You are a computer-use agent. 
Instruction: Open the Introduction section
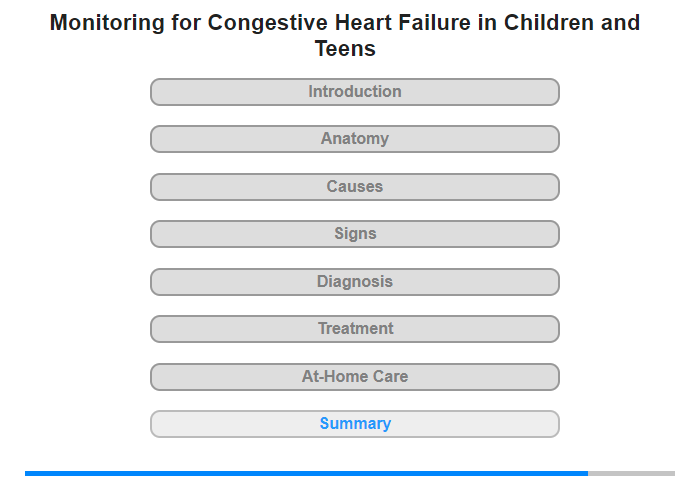click(354, 92)
